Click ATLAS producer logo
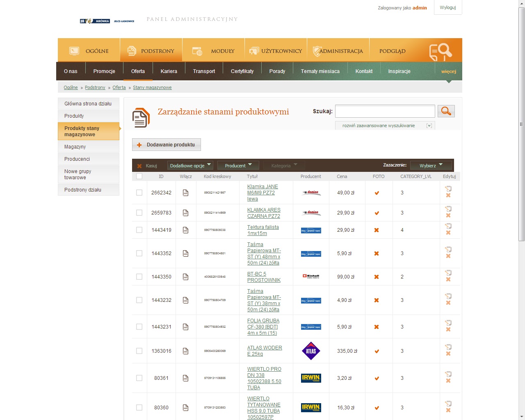This screenshot has height=420, width=525. click(x=311, y=351)
